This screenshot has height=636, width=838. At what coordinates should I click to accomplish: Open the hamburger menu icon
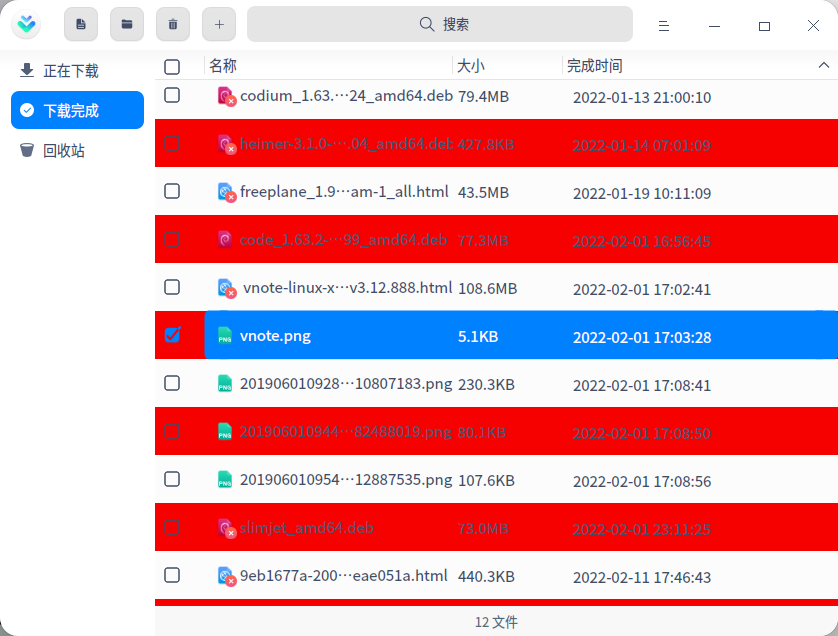coord(663,25)
